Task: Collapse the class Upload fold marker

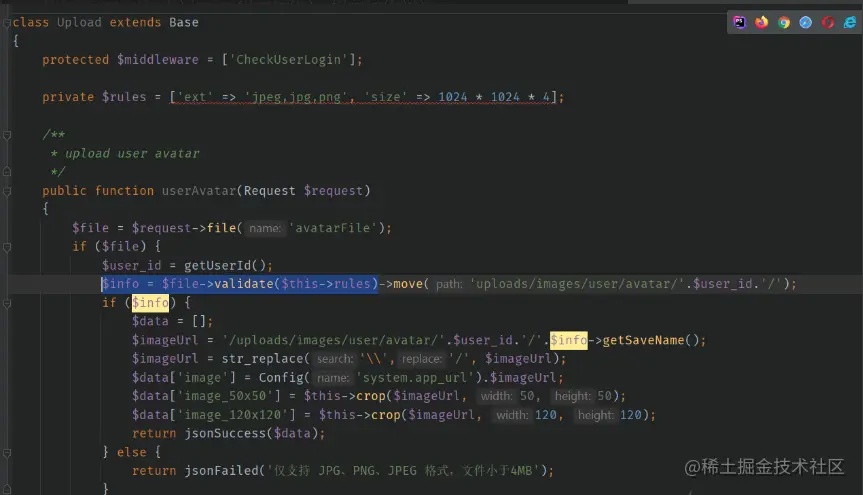Action: (7, 23)
